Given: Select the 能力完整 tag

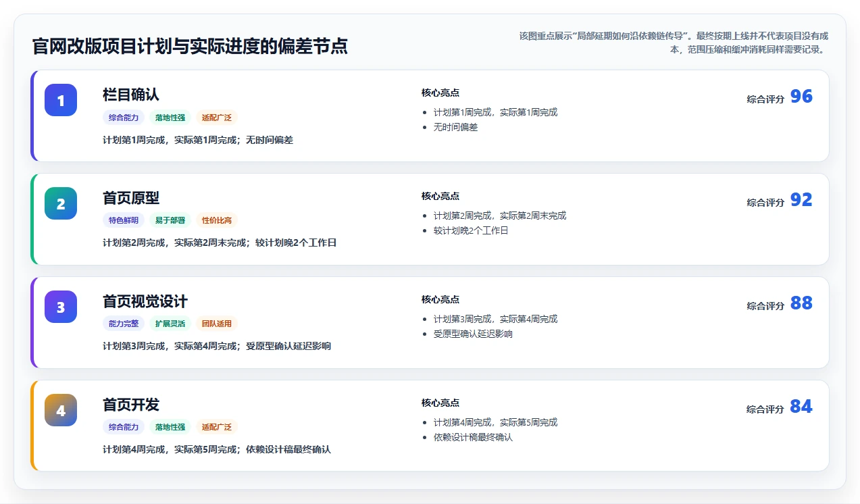Looking at the screenshot, I should coord(124,324).
